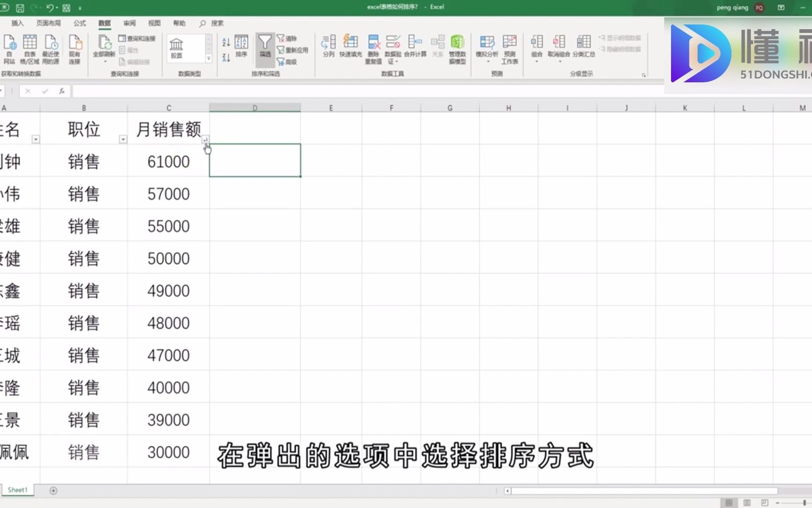Click From Table/Range (自表格/区域) icon
The height and width of the screenshot is (508, 812).
coord(30,48)
